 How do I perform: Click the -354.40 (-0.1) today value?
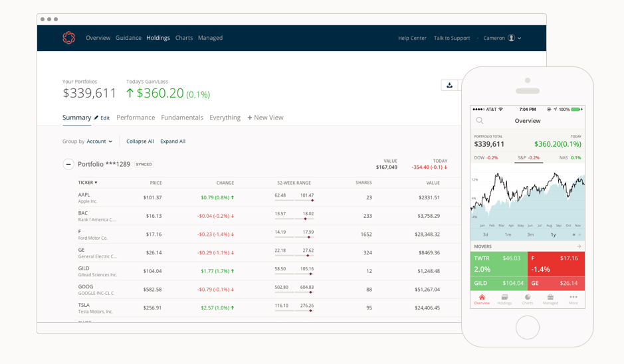pos(429,167)
